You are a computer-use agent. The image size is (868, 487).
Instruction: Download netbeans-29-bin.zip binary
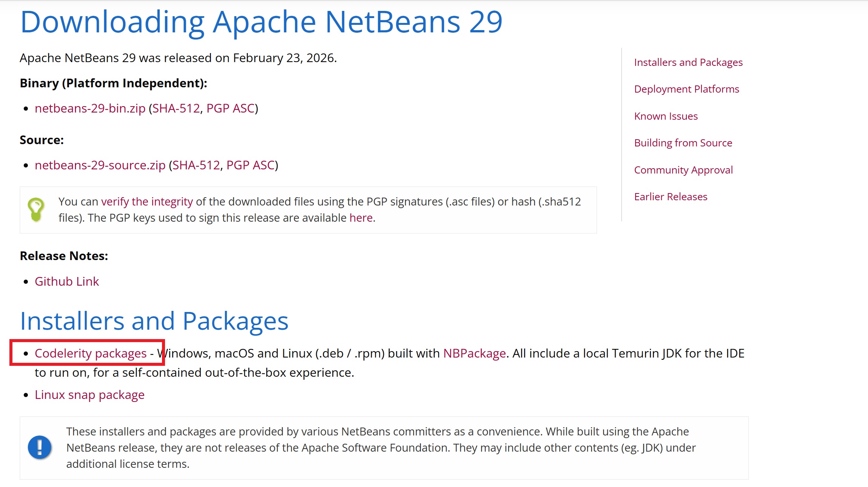pos(90,108)
